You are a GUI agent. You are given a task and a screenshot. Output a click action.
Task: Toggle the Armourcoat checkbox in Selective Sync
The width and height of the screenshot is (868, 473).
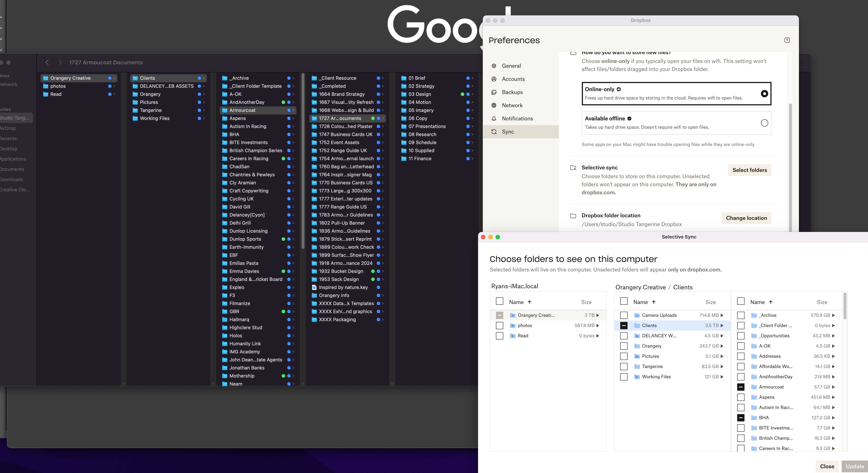click(741, 387)
